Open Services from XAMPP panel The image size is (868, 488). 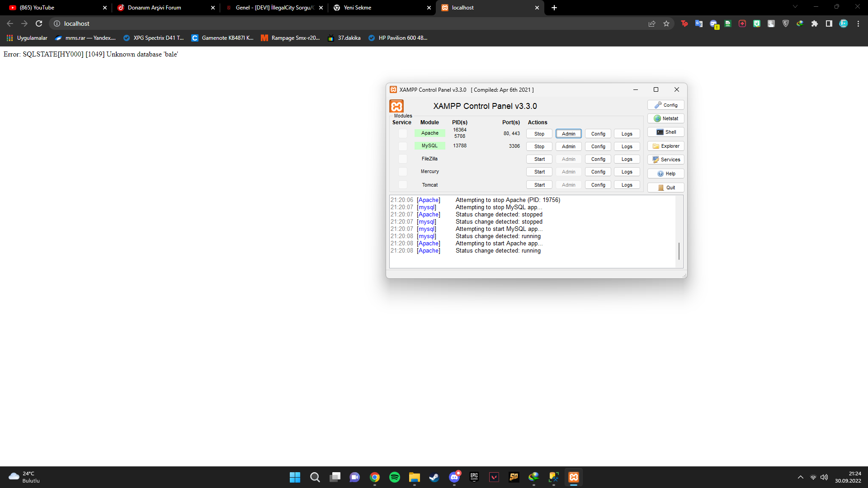point(665,160)
